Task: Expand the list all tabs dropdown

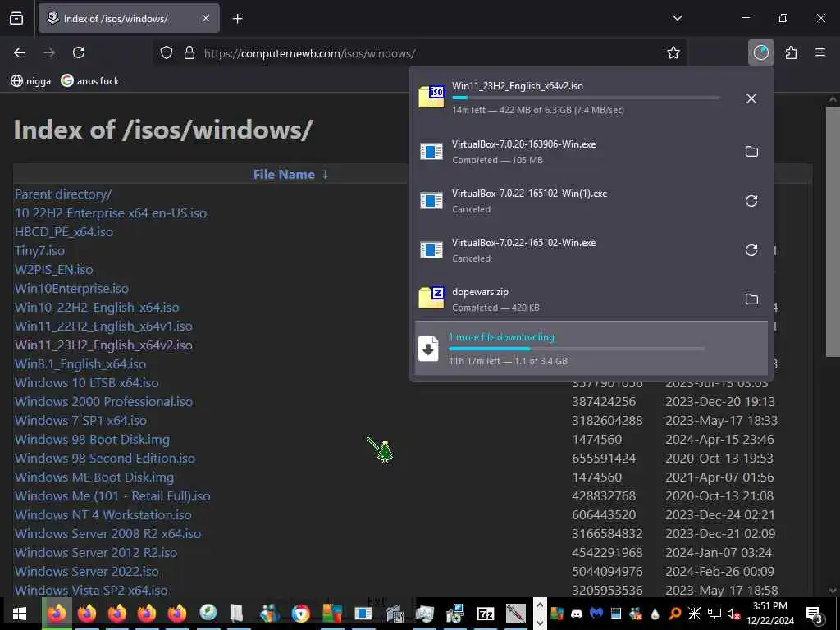Action: click(x=677, y=18)
